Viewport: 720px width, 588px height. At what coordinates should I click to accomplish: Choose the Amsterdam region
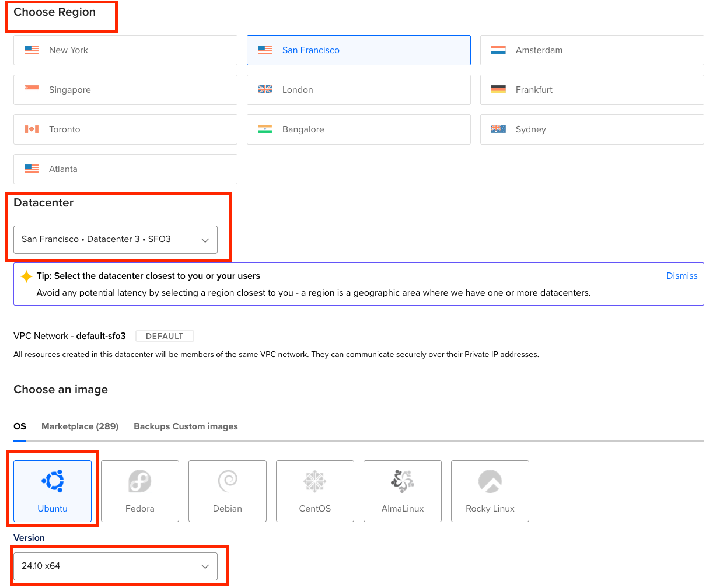pos(592,50)
